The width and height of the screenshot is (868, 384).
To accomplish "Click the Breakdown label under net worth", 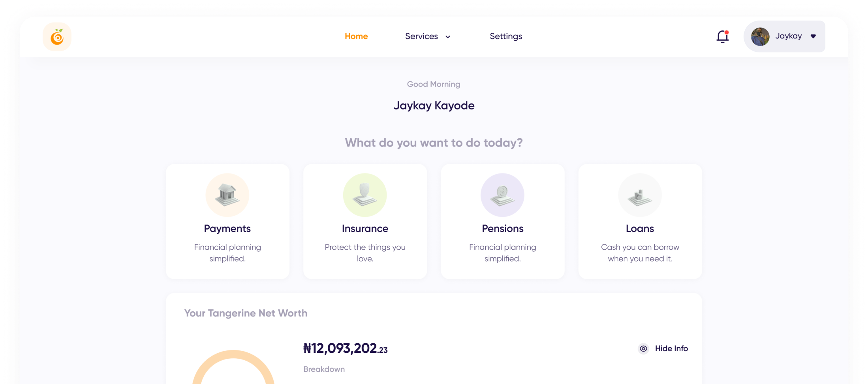I will point(324,369).
